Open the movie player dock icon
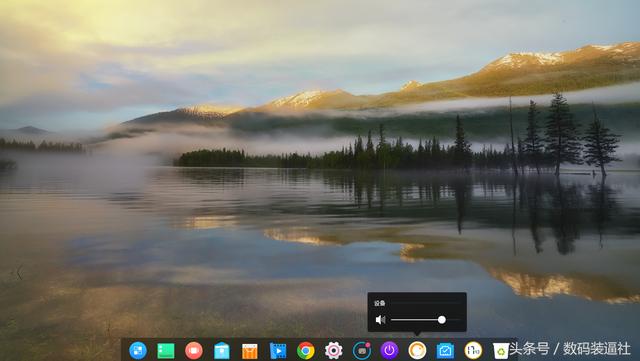 [x=278, y=351]
